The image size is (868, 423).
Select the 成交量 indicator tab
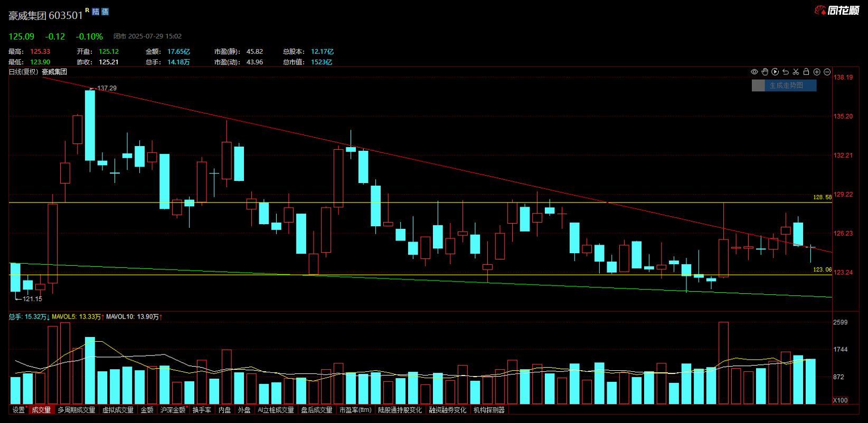pyautogui.click(x=41, y=410)
